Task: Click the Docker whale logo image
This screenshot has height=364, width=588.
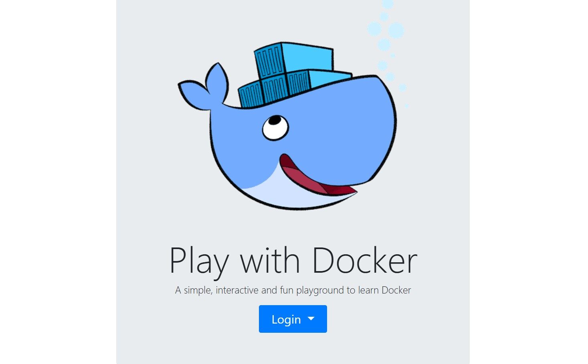Action: (x=293, y=106)
